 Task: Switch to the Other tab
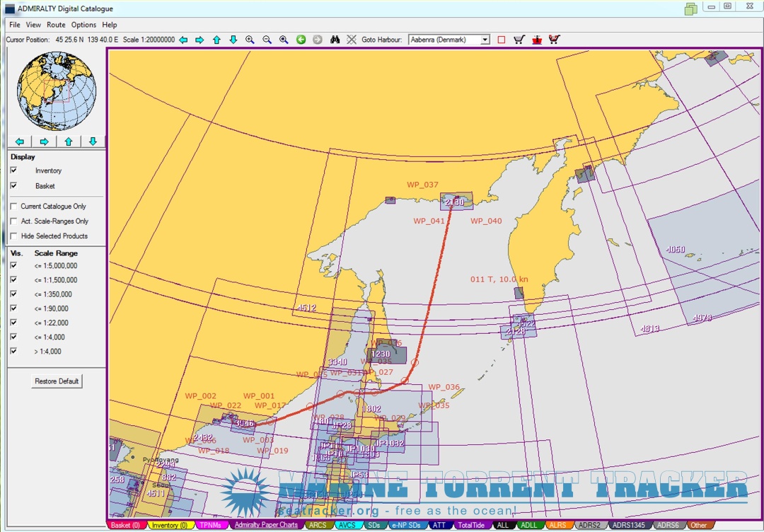point(699,525)
